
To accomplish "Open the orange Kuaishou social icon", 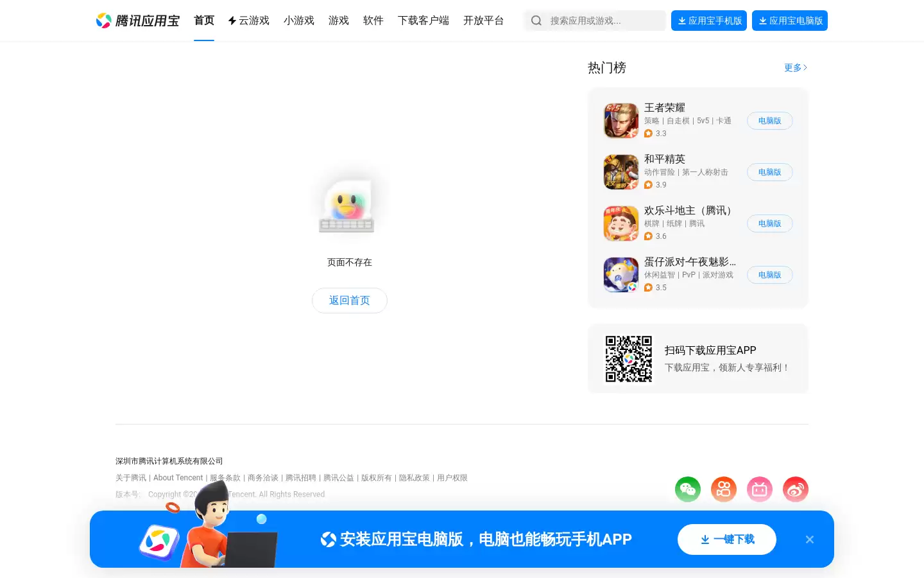I will coord(724,489).
